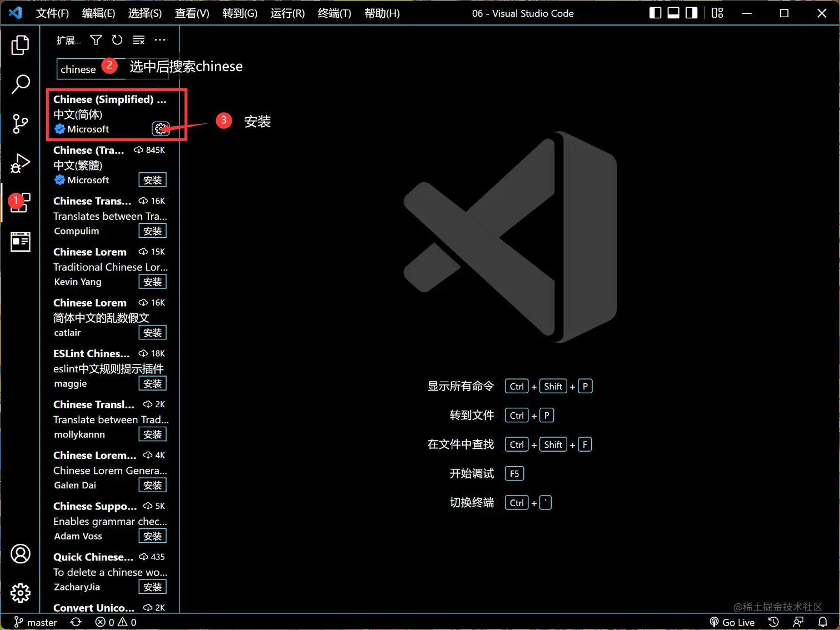Open the extensions filter funnel menu
This screenshot has height=630, width=840.
95,39
